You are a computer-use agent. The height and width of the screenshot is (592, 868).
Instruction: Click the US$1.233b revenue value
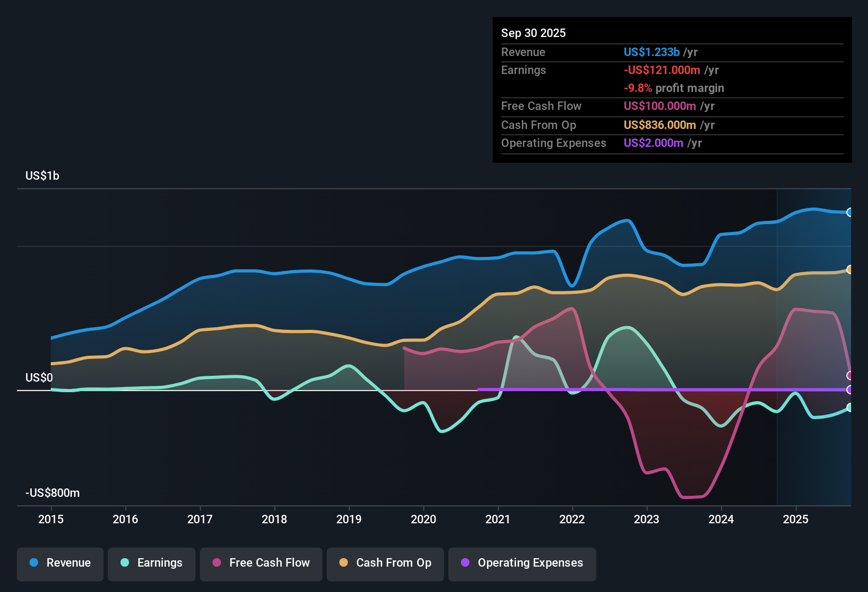651,52
